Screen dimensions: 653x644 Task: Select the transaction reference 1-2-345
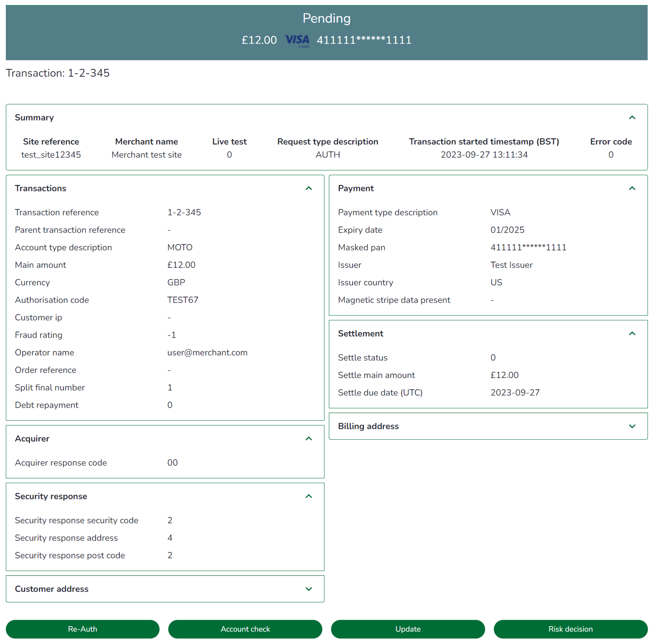pos(184,212)
